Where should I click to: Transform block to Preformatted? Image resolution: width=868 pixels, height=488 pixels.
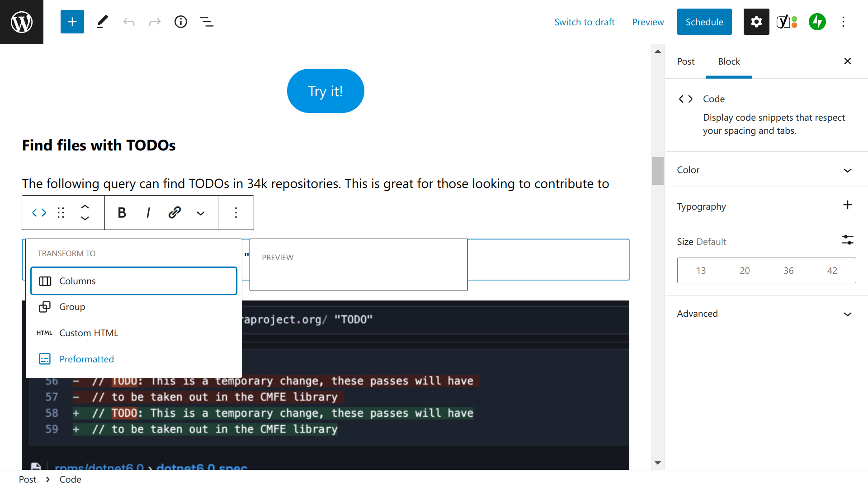(x=134, y=359)
